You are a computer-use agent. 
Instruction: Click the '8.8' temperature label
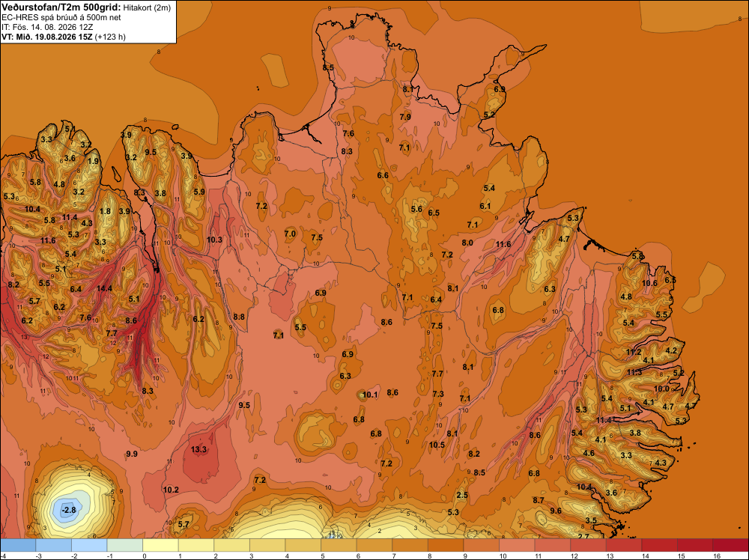[x=239, y=317]
